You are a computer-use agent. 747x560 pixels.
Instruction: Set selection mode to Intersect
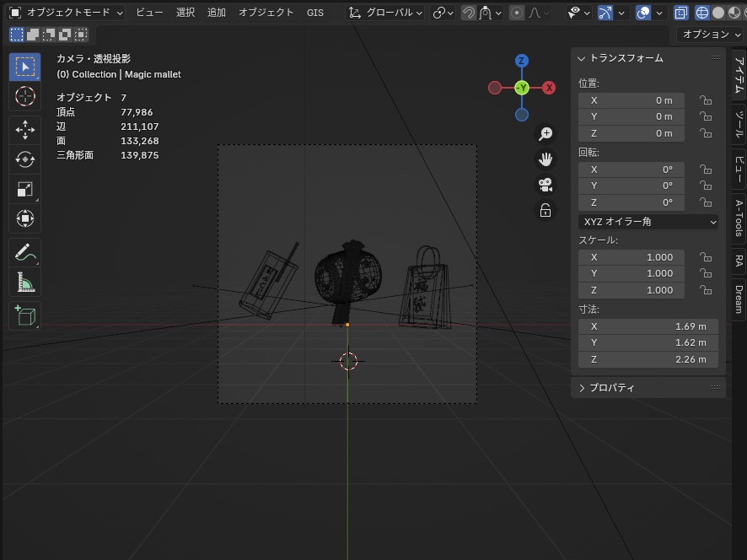[81, 35]
